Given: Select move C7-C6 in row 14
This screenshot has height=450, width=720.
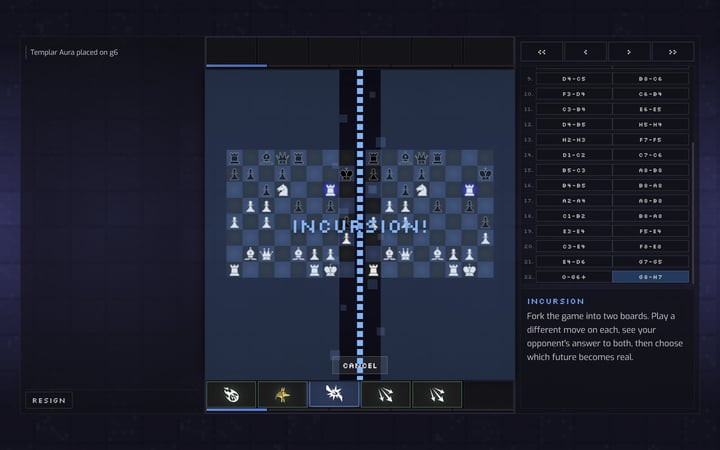Looking at the screenshot, I should 651,155.
